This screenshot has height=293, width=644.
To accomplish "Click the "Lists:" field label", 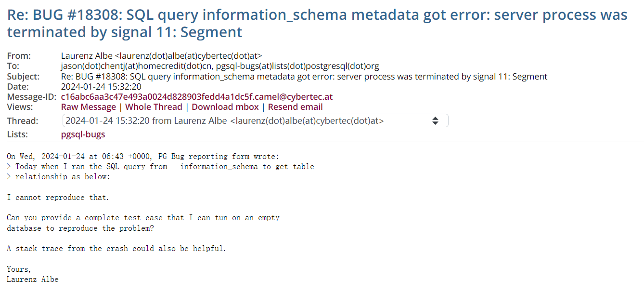I will (17, 134).
